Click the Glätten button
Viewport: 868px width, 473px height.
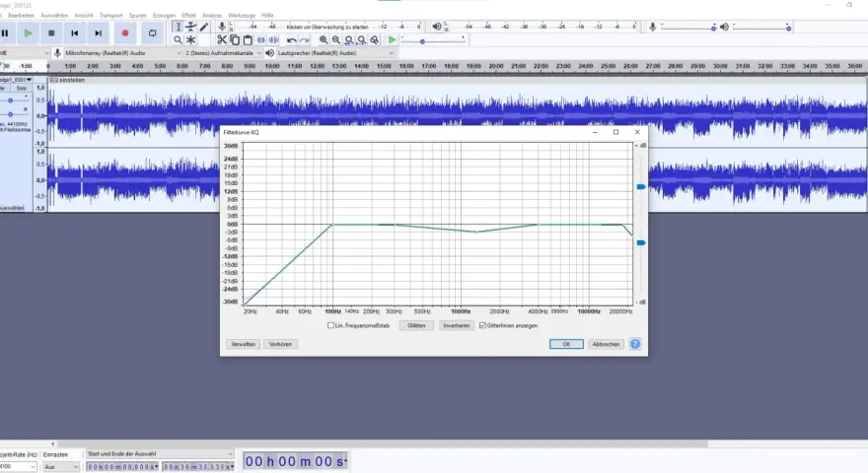click(416, 326)
